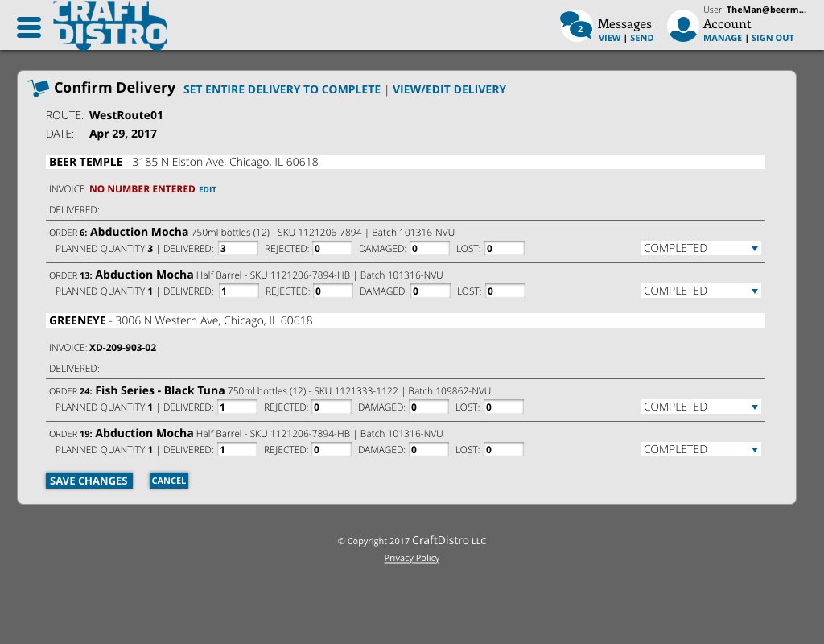
Task: Open the Privacy Policy link
Action: (411, 558)
